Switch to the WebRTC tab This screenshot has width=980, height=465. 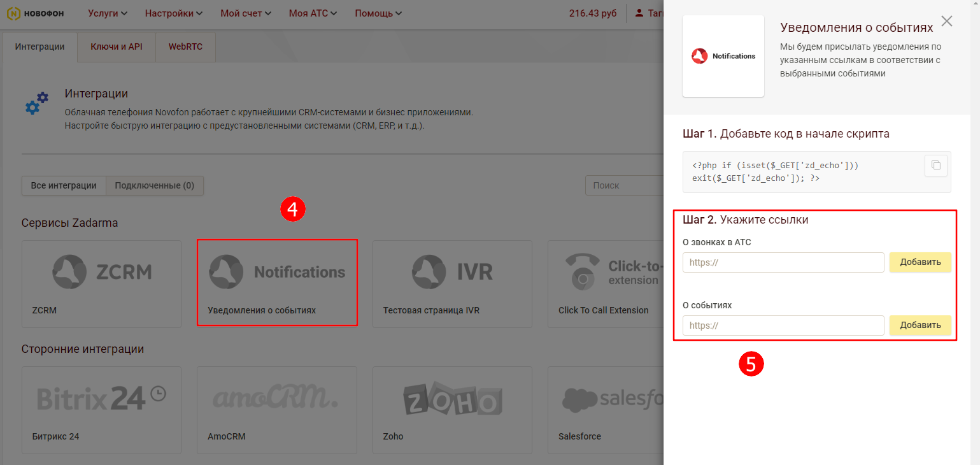(x=185, y=46)
